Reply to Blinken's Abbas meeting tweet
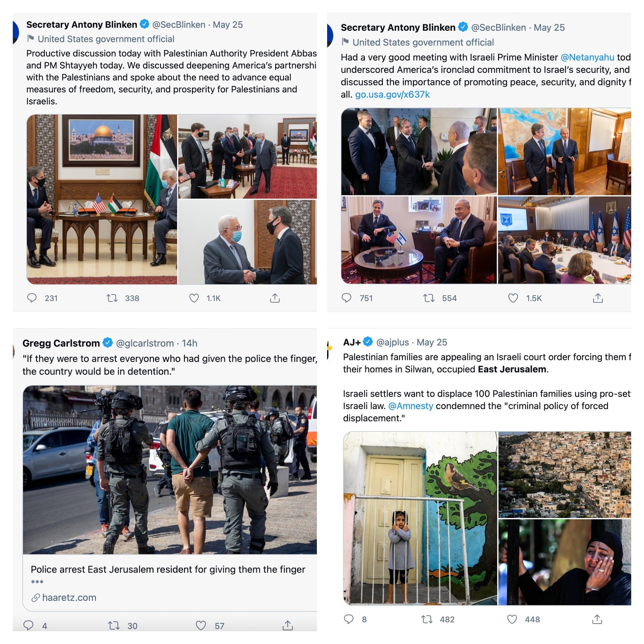Image resolution: width=644 pixels, height=644 pixels. (32, 298)
